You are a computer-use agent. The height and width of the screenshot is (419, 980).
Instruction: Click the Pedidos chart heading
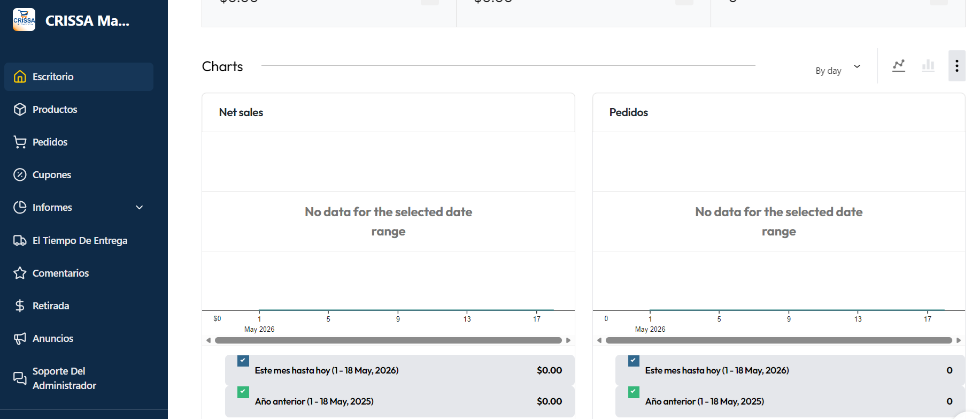point(629,112)
